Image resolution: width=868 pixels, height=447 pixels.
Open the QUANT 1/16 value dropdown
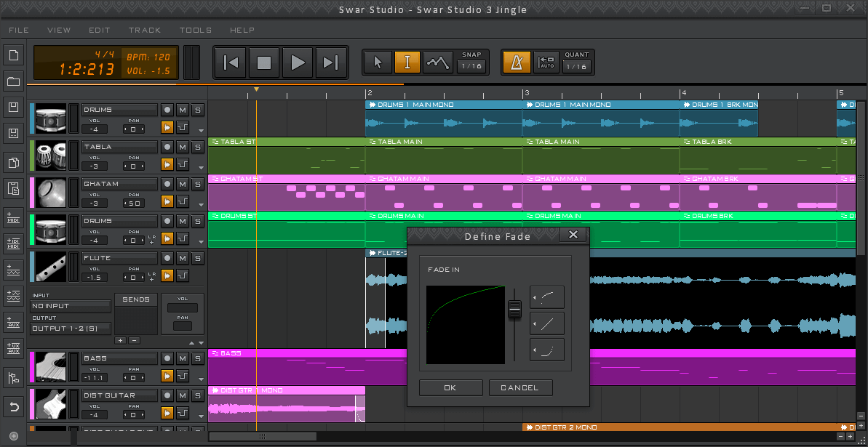[x=577, y=66]
